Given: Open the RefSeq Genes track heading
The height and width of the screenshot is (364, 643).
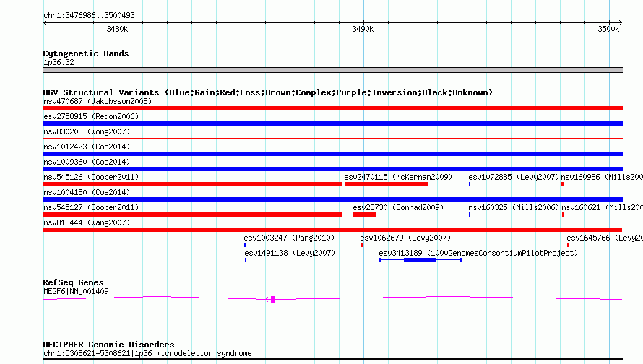Looking at the screenshot, I should [x=73, y=282].
